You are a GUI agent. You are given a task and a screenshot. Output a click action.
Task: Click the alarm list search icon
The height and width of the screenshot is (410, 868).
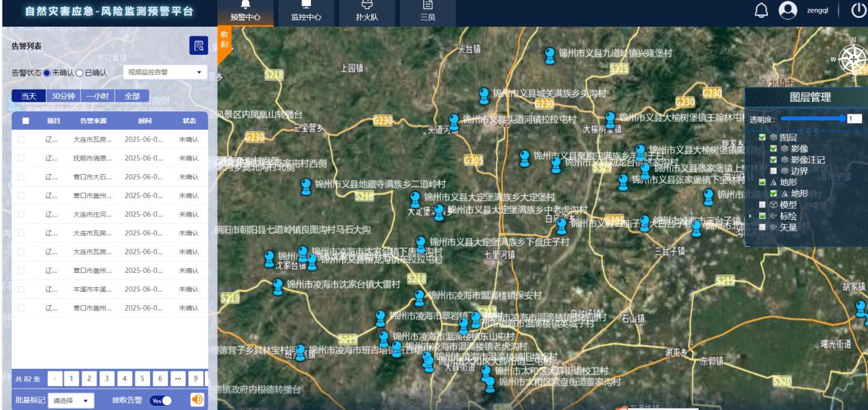[x=198, y=46]
